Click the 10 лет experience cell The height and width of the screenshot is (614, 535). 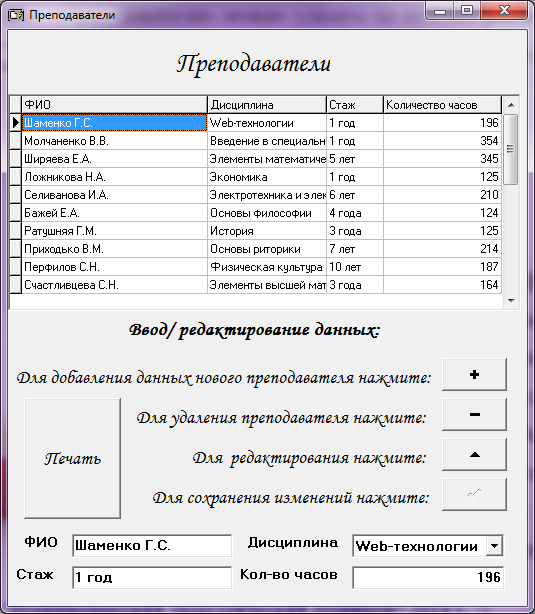click(x=355, y=267)
